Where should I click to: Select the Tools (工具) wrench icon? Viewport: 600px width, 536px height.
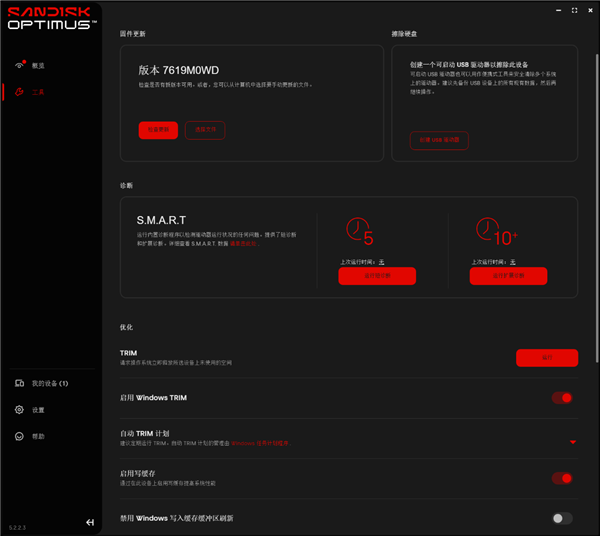[x=19, y=92]
